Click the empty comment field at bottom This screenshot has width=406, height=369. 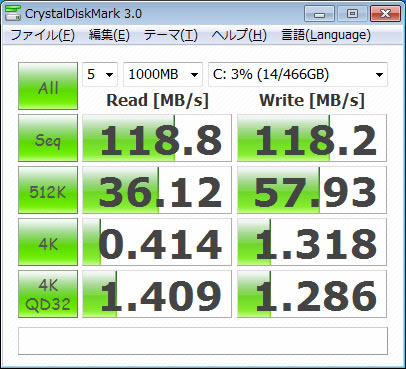[203, 341]
